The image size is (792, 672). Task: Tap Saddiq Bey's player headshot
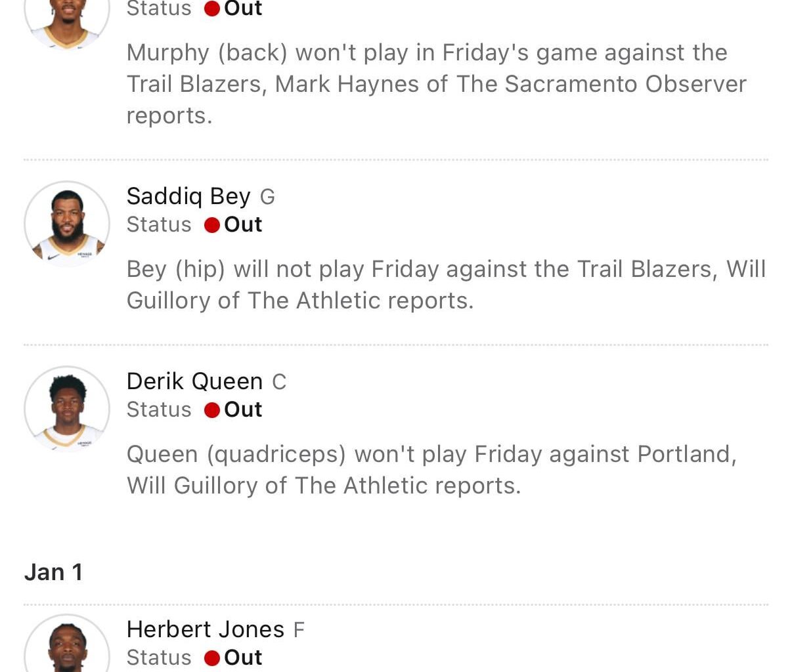[x=67, y=224]
